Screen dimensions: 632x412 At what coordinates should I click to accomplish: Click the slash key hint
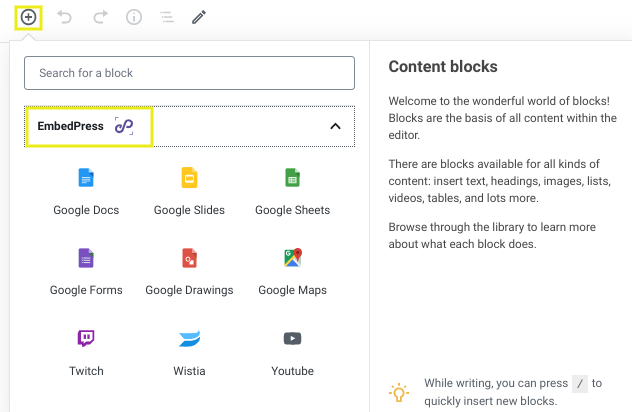(580, 383)
